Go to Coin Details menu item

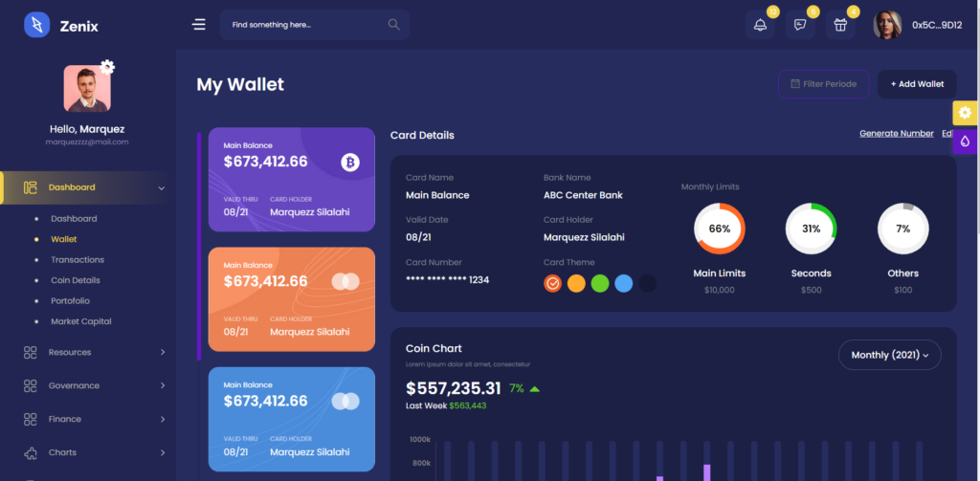(76, 280)
